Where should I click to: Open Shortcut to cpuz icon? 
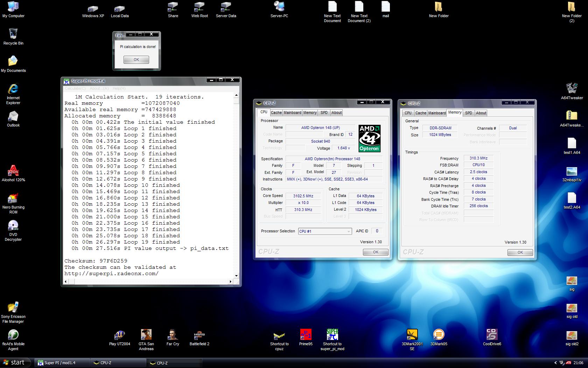(279, 340)
